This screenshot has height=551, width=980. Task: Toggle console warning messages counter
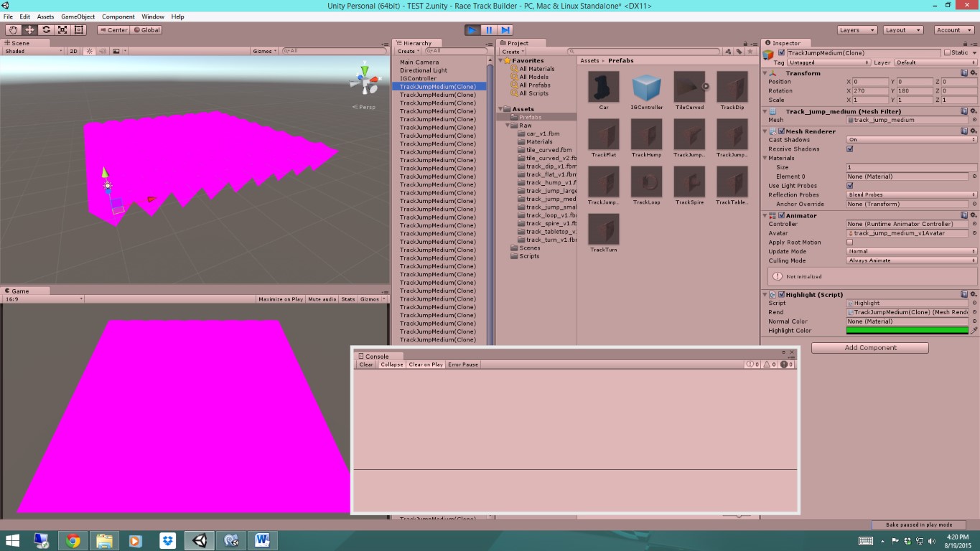click(770, 364)
